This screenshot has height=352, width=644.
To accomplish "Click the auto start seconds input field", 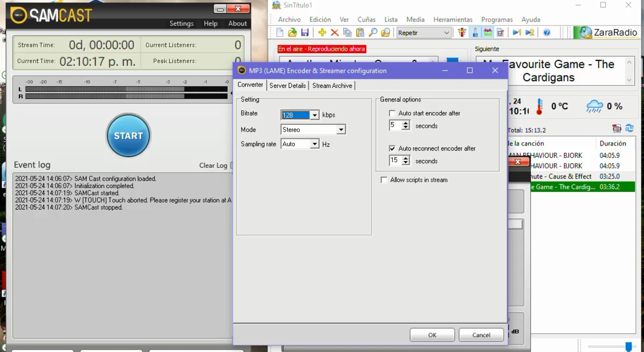I will [x=395, y=125].
